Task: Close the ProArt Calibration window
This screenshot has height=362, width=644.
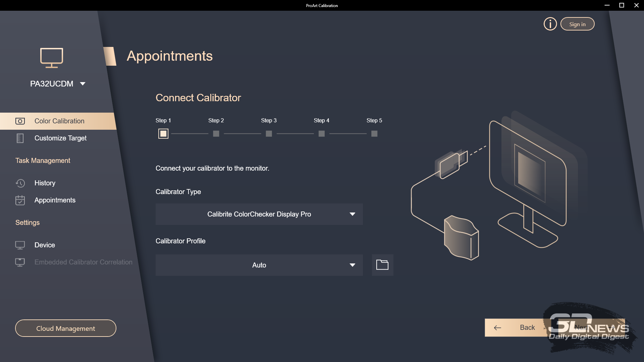Action: [636, 5]
